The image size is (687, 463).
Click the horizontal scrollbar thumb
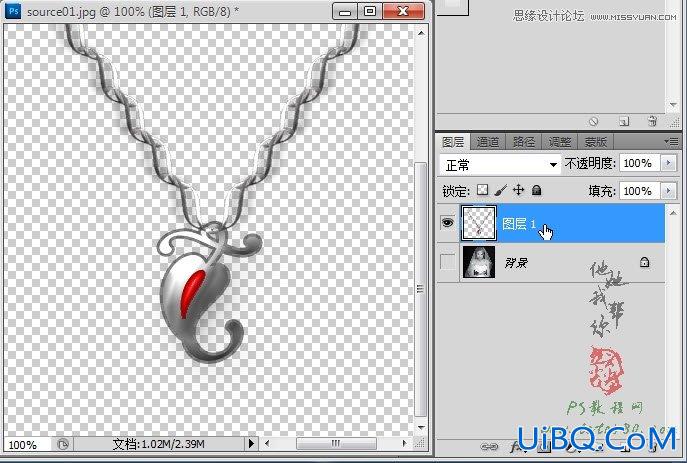pyautogui.click(x=336, y=443)
